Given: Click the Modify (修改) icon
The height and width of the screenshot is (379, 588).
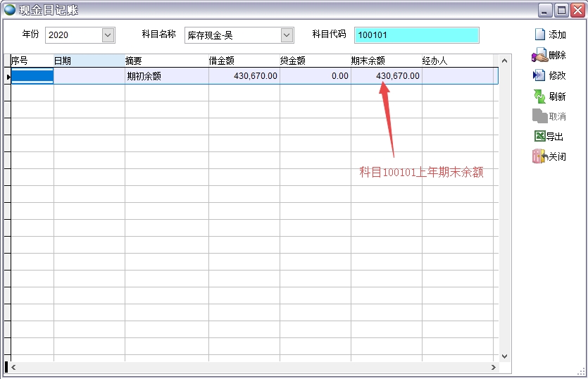Looking at the screenshot, I should click(539, 75).
